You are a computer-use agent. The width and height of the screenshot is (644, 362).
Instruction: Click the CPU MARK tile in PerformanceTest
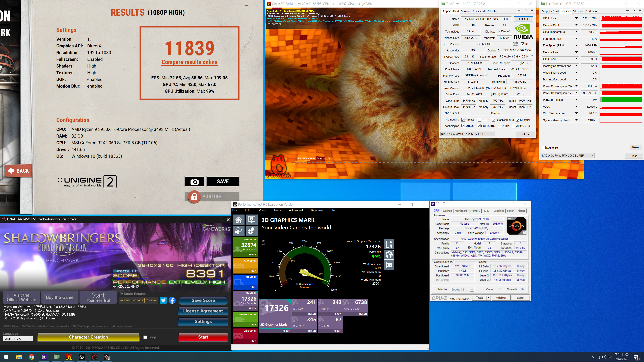[245, 266]
